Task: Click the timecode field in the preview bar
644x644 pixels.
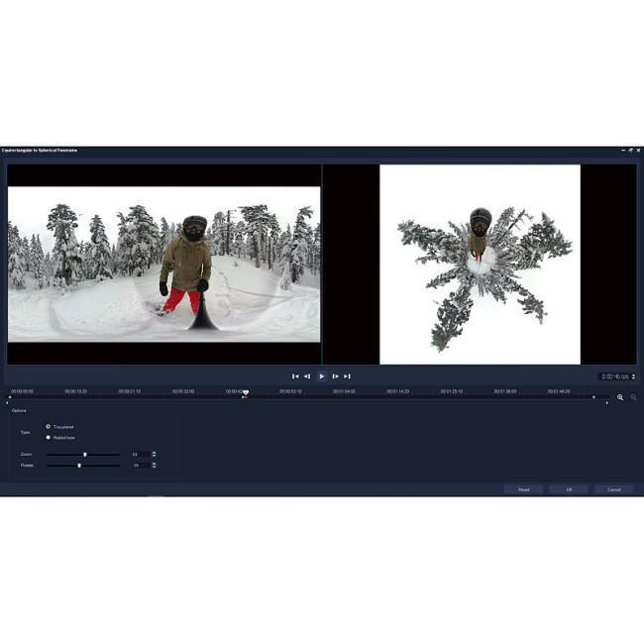Action: (x=614, y=376)
